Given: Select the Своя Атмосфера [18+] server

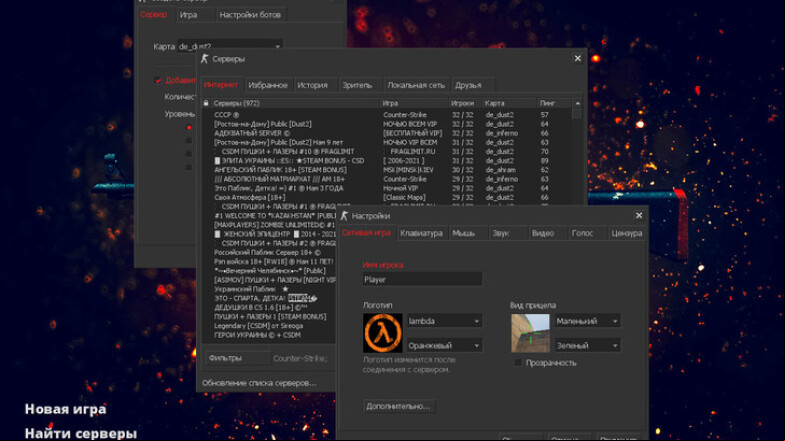Looking at the screenshot, I should click(386, 197).
